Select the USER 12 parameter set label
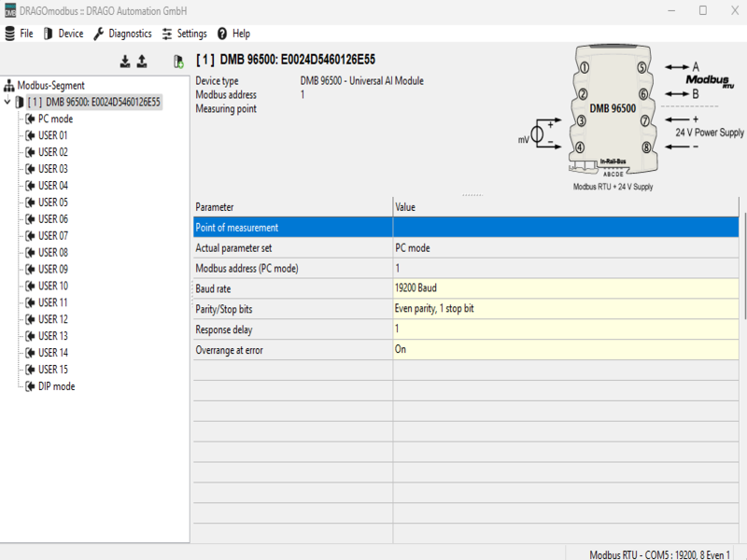747x560 pixels. click(53, 319)
